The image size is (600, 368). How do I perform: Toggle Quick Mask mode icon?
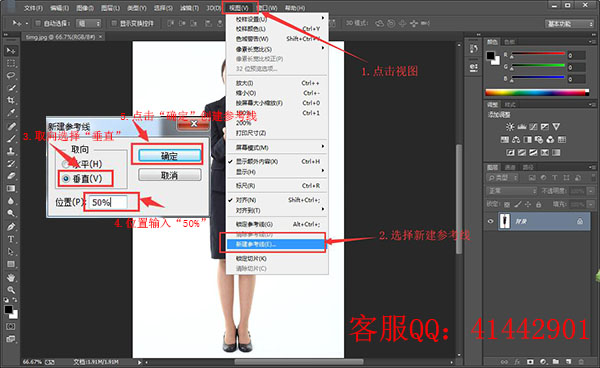[10, 326]
